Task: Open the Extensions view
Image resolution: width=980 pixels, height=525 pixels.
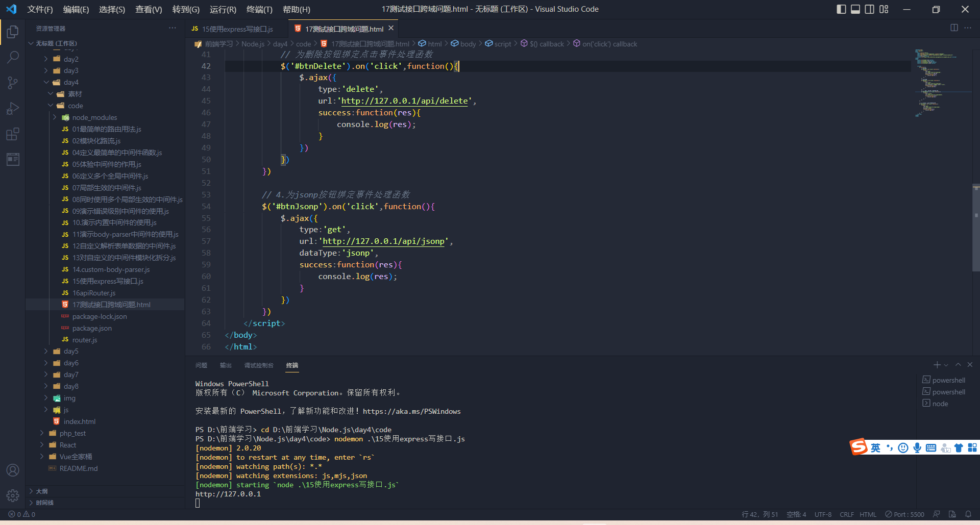Action: pyautogui.click(x=13, y=134)
